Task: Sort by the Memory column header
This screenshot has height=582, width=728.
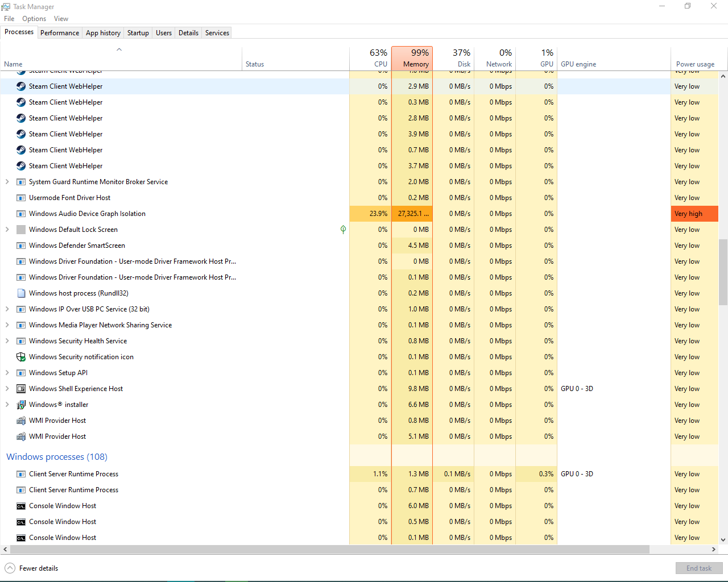Action: 412,58
